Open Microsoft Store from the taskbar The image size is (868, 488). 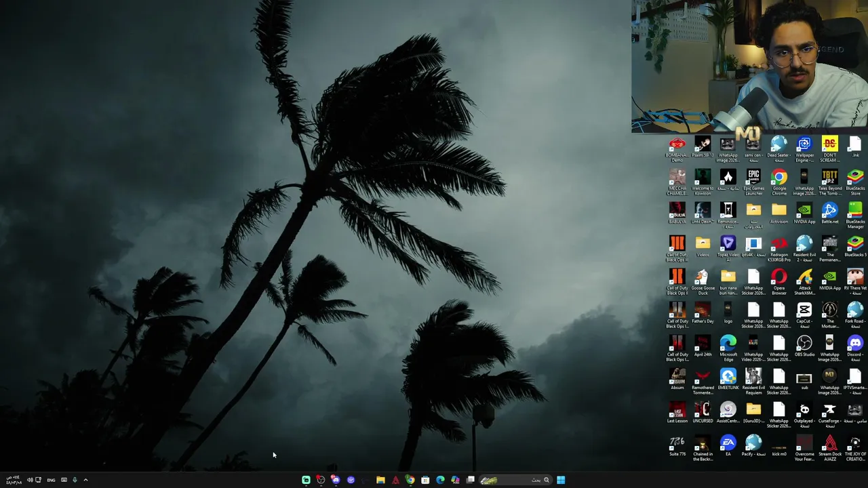point(425,480)
